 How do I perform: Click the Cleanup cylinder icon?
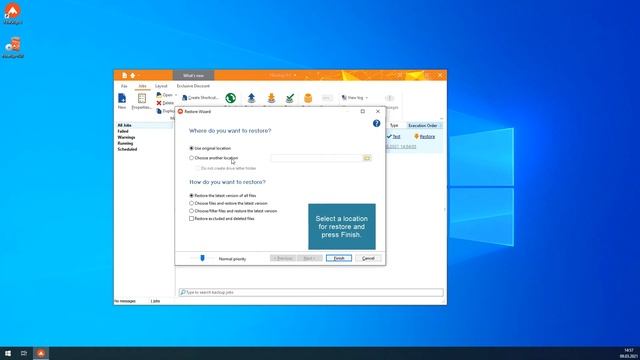click(308, 98)
